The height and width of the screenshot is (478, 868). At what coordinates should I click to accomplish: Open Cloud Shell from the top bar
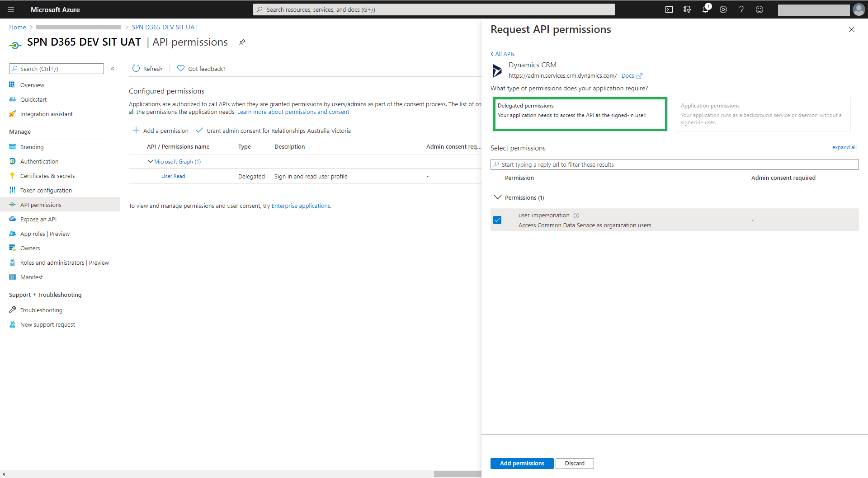[x=669, y=9]
